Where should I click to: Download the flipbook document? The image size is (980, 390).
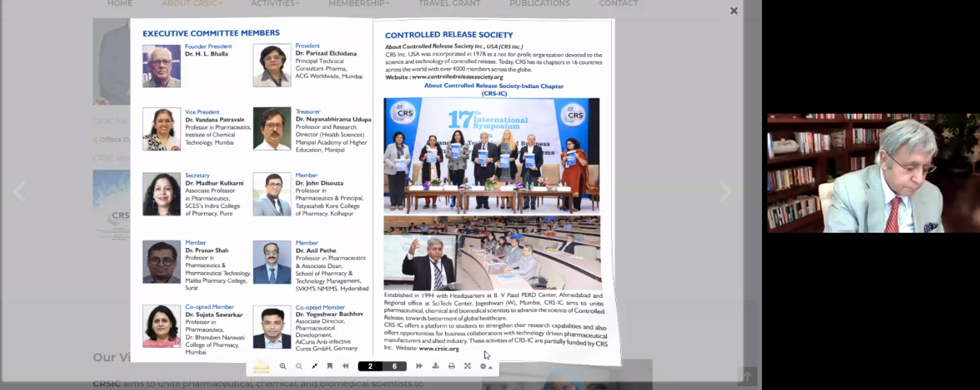click(x=435, y=366)
